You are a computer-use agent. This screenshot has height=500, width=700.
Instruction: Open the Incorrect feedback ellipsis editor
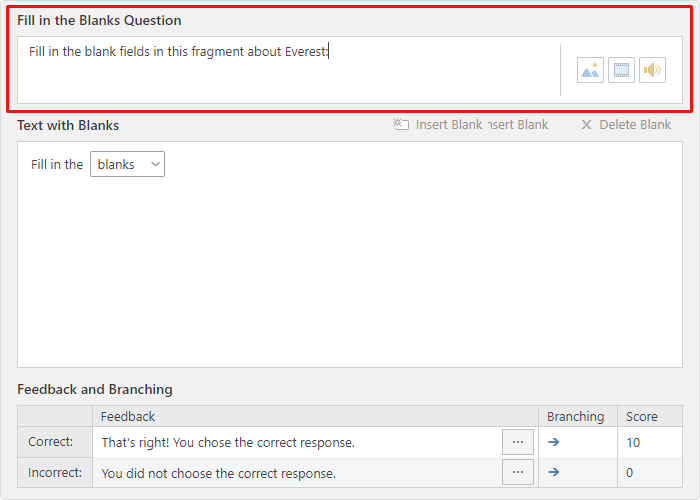coord(518,472)
